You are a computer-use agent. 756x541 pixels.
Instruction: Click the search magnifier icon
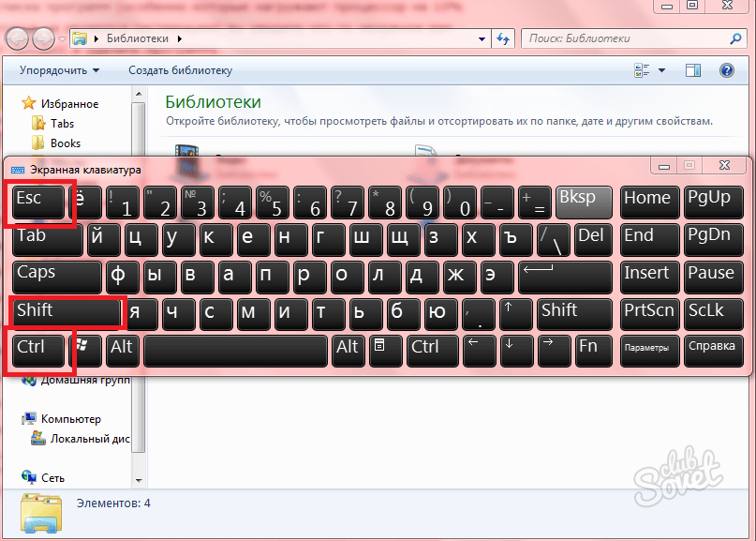735,38
